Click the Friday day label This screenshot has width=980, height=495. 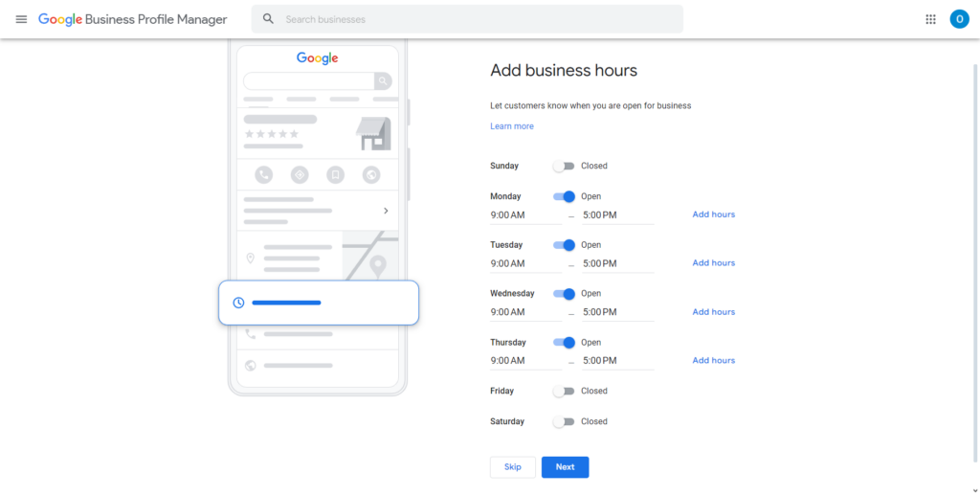point(501,392)
